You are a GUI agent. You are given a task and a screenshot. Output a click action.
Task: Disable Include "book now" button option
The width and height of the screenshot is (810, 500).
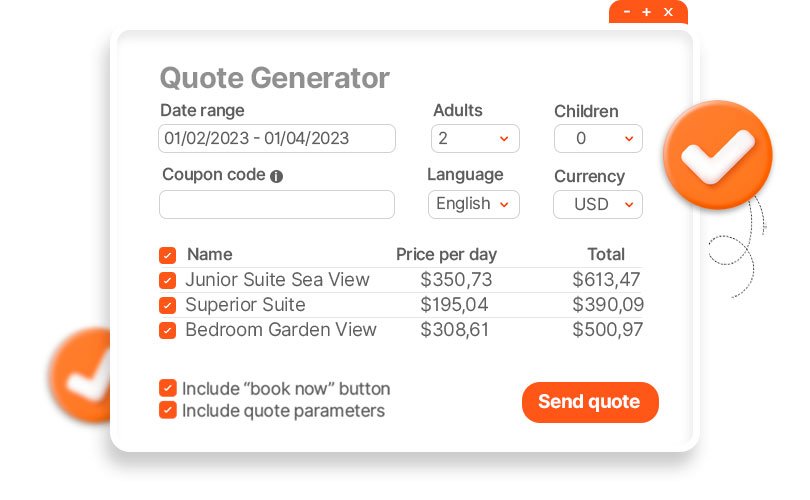(x=168, y=388)
